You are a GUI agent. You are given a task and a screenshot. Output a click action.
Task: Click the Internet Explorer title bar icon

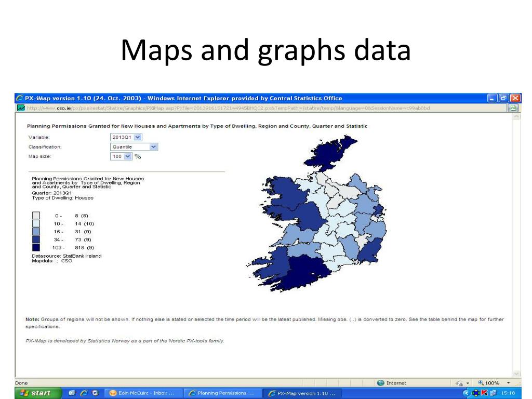tap(20, 98)
